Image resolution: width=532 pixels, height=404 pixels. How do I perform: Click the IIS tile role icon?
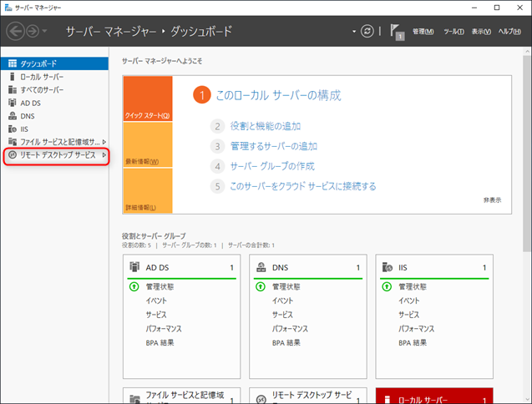388,267
